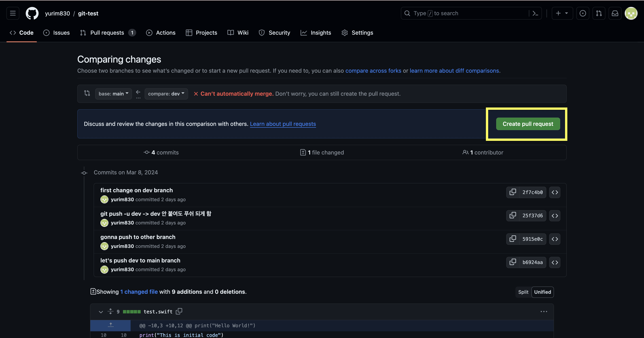Image resolution: width=644 pixels, height=338 pixels.
Task: Click the Create pull request button
Action: [528, 124]
